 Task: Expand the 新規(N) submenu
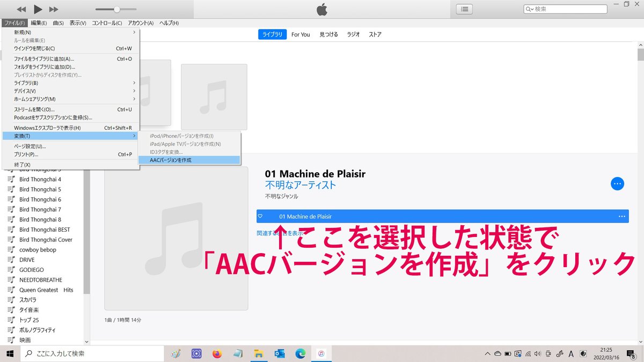tap(70, 32)
